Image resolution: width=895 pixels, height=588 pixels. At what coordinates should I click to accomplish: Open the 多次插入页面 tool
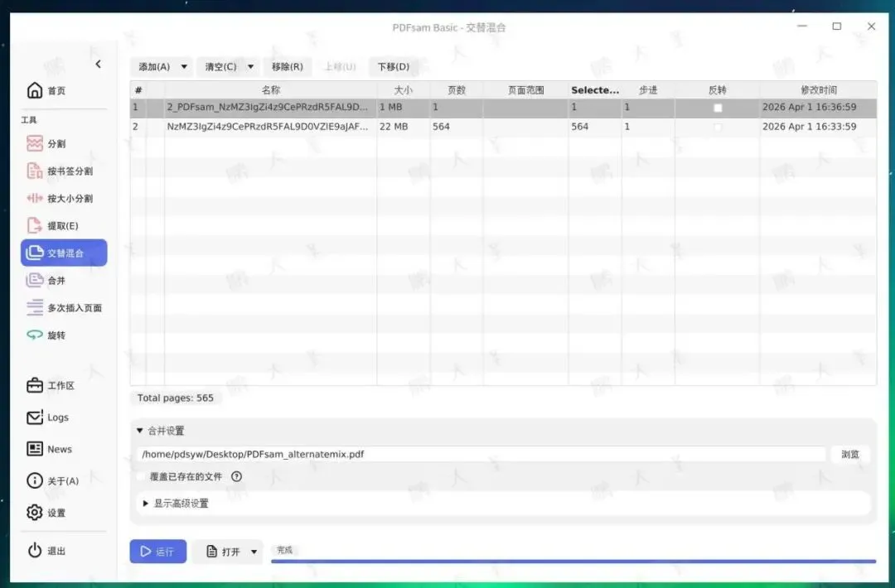64,308
